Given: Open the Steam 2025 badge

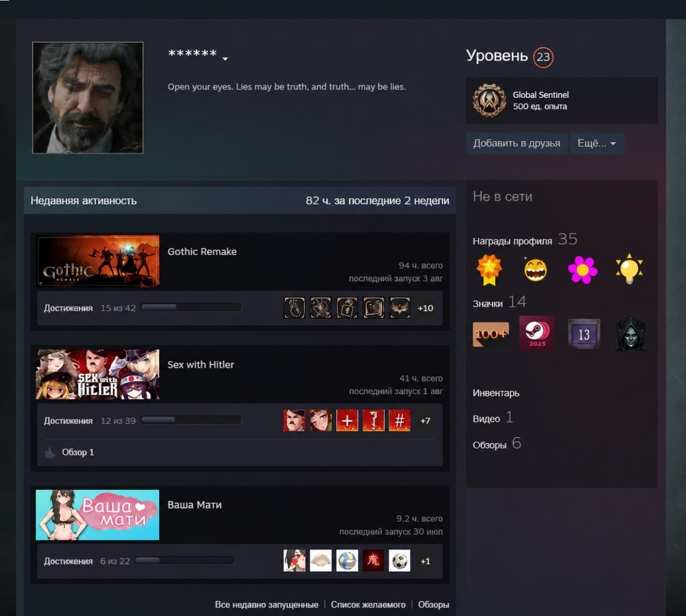Looking at the screenshot, I should [x=537, y=333].
